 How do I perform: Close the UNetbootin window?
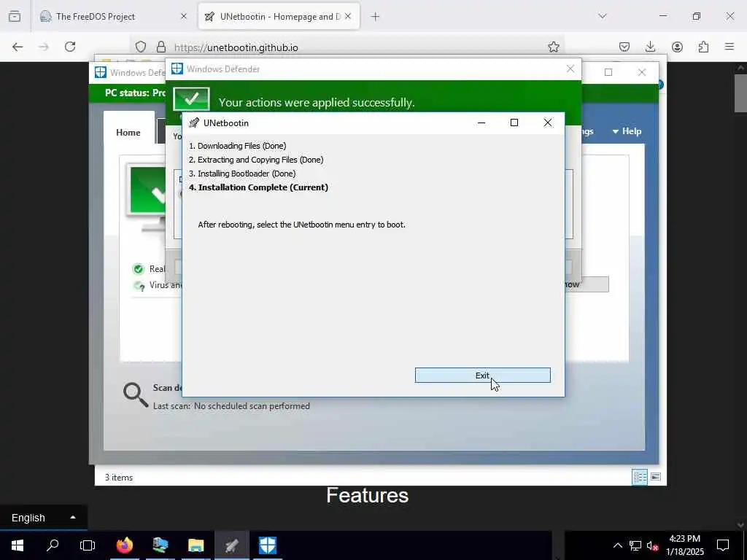[x=548, y=122]
